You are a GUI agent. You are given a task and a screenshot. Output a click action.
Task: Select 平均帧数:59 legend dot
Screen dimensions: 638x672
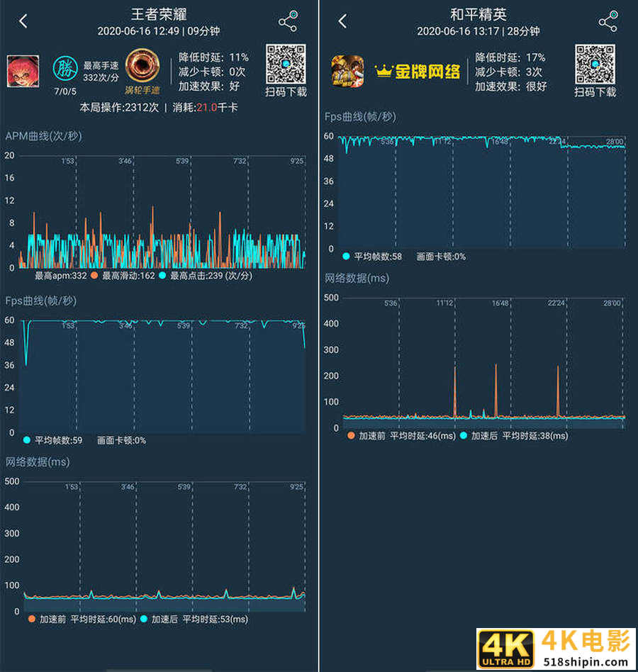(x=26, y=440)
